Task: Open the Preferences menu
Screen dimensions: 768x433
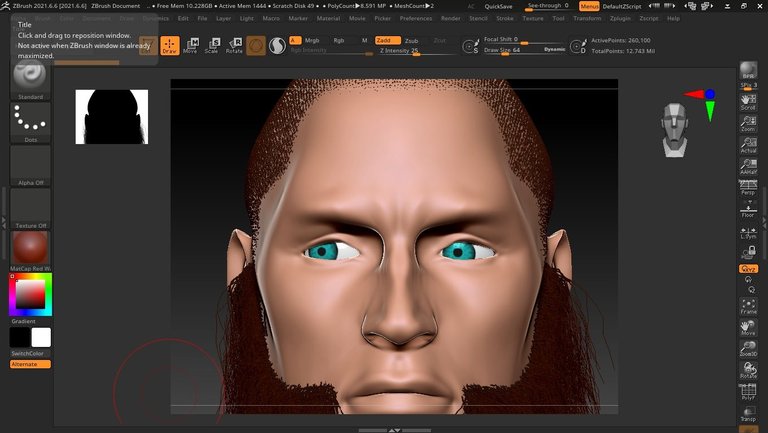Action: (416, 18)
